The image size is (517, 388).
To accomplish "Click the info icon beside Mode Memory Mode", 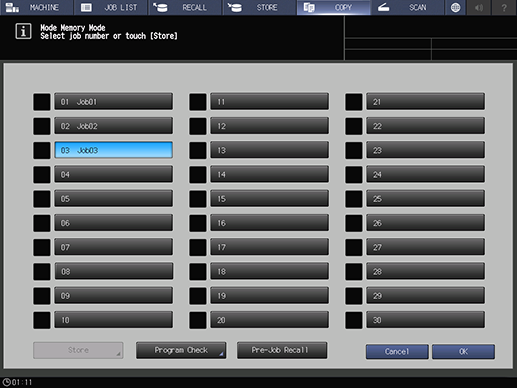I will click(x=23, y=31).
